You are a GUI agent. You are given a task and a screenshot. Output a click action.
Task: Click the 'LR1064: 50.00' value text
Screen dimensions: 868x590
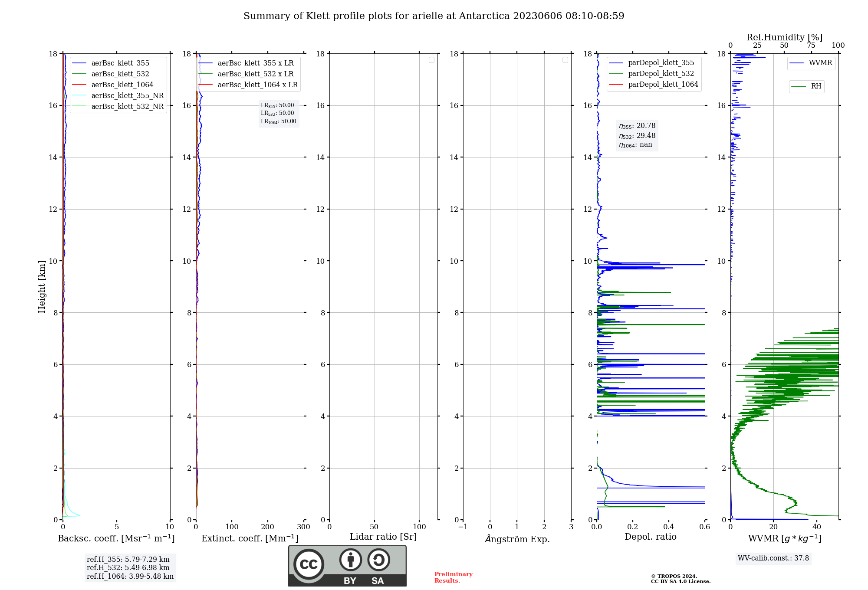279,121
